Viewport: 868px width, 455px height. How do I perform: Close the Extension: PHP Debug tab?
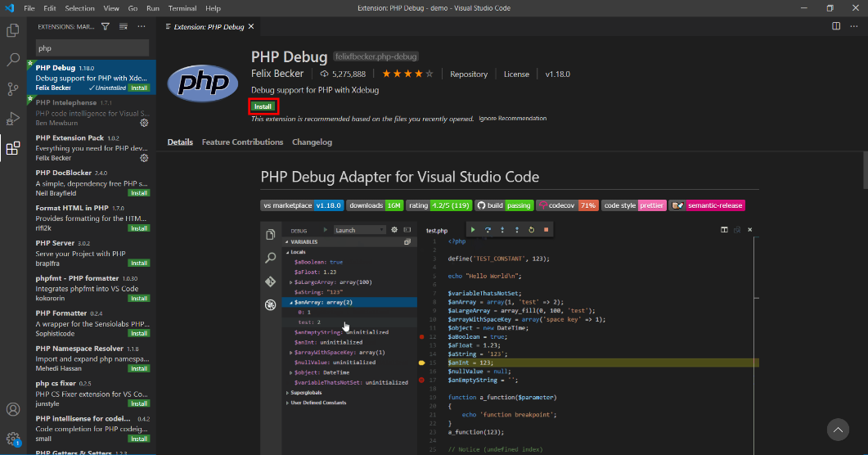251,26
